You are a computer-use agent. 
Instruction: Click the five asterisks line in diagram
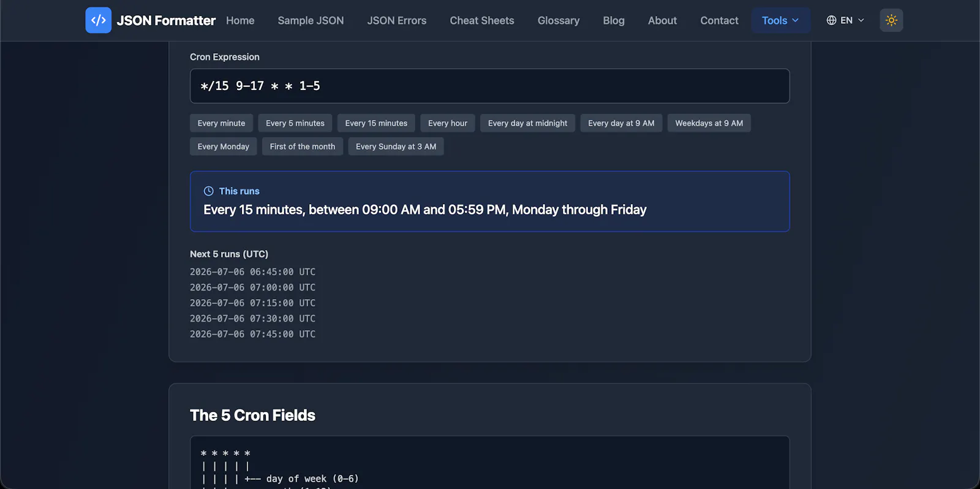pos(225,453)
